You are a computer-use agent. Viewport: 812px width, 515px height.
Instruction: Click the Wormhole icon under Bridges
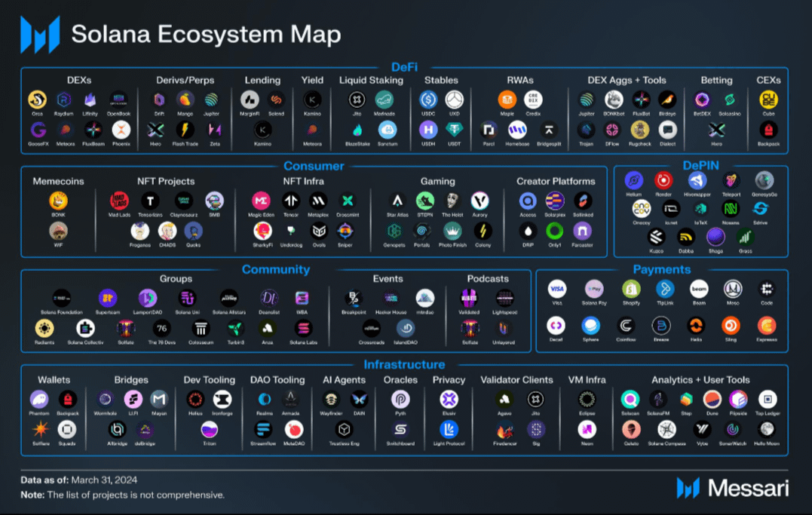[105, 400]
